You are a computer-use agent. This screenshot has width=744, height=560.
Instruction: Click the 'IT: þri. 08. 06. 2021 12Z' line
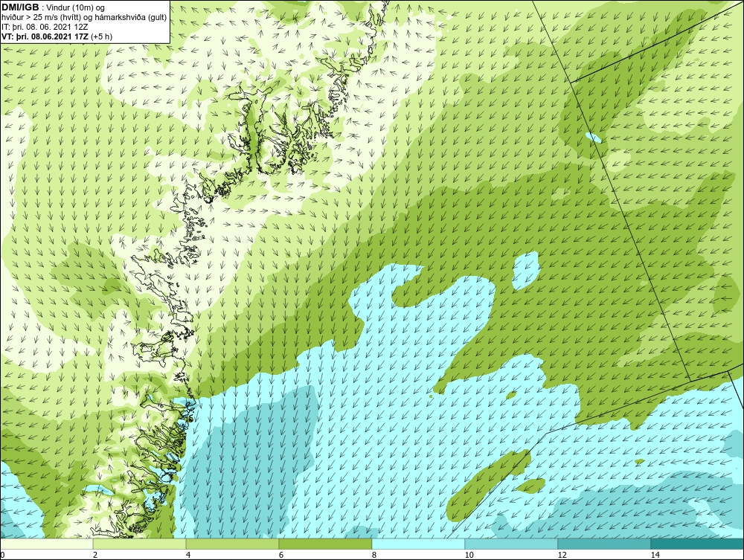[x=45, y=27]
